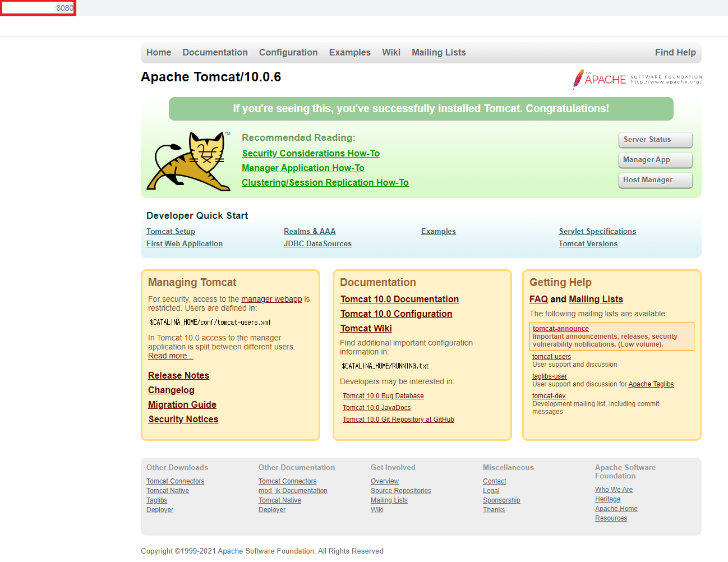Open Tomcat 10.0 JavaDocs link
This screenshot has width=728, height=562.
coord(376,408)
